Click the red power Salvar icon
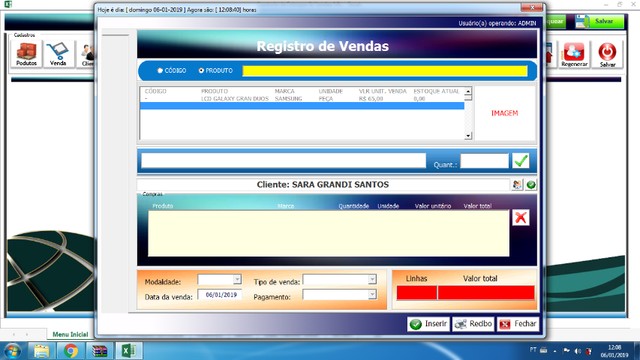The image size is (640, 360). [607, 54]
